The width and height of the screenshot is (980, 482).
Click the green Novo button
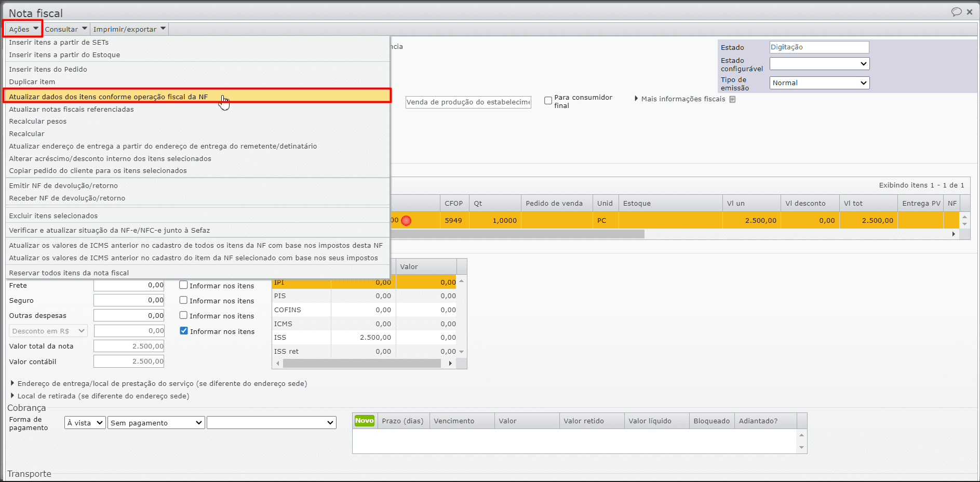click(x=364, y=421)
